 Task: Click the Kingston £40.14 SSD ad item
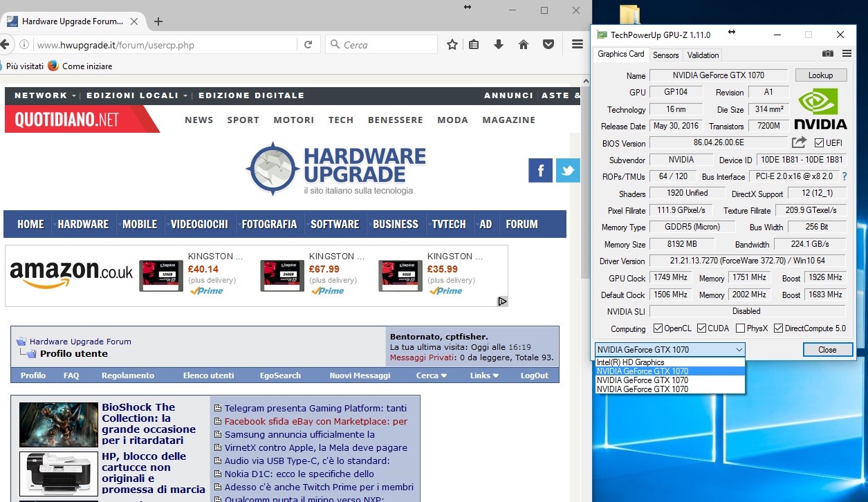(x=191, y=275)
